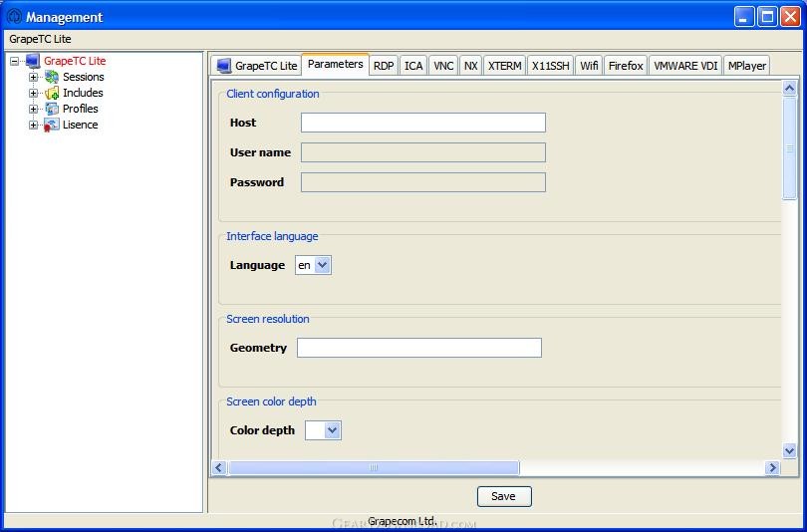Switch to the GrapeTC Lite tab
807x532 pixels.
(256, 66)
